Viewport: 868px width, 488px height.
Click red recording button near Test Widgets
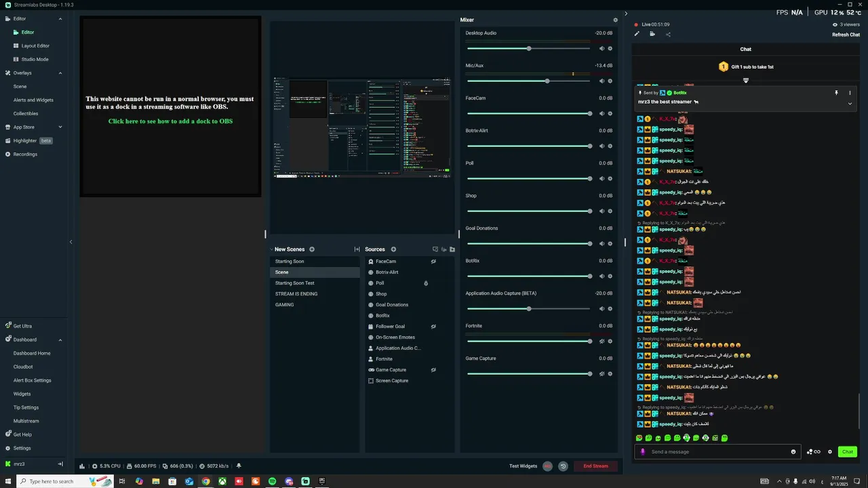547,466
